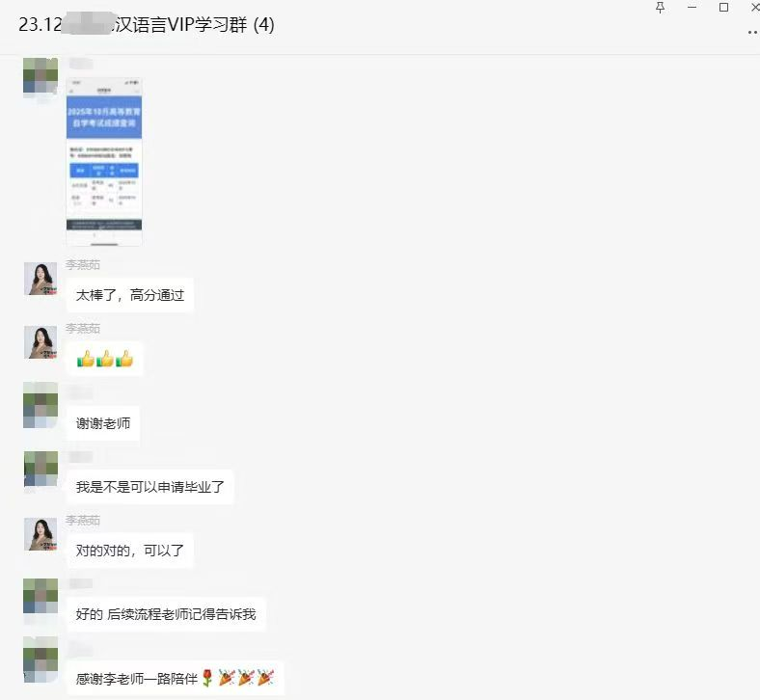This screenshot has width=760, height=700.
Task: Click the blurred avatar beside 谢谢老师
Action: pos(41,405)
